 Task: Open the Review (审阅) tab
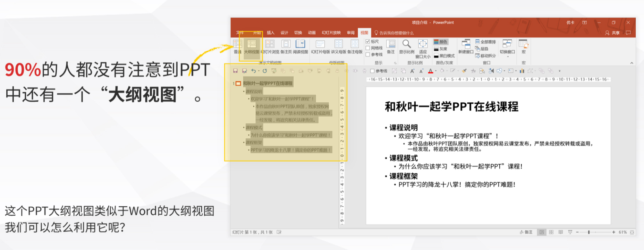point(351,33)
